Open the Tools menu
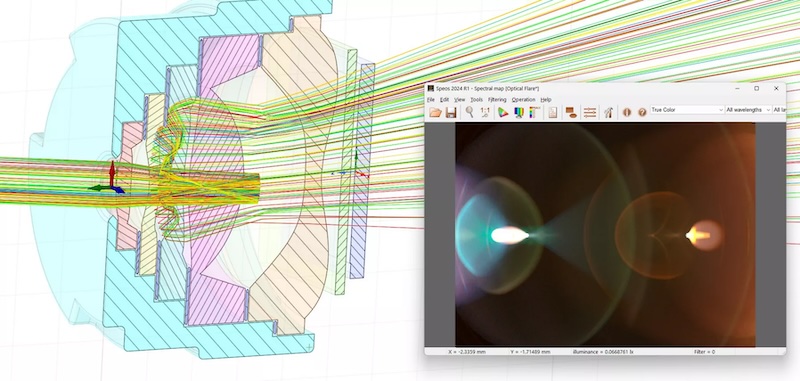The width and height of the screenshot is (800, 381). click(x=477, y=99)
